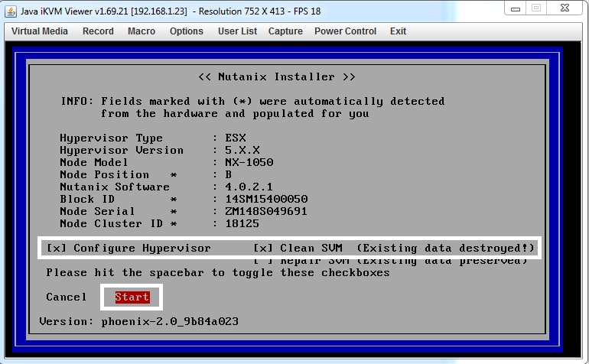The width and height of the screenshot is (589, 364).
Task: Toggle the Configure Hypervisor checkbox
Action: [x=55, y=249]
